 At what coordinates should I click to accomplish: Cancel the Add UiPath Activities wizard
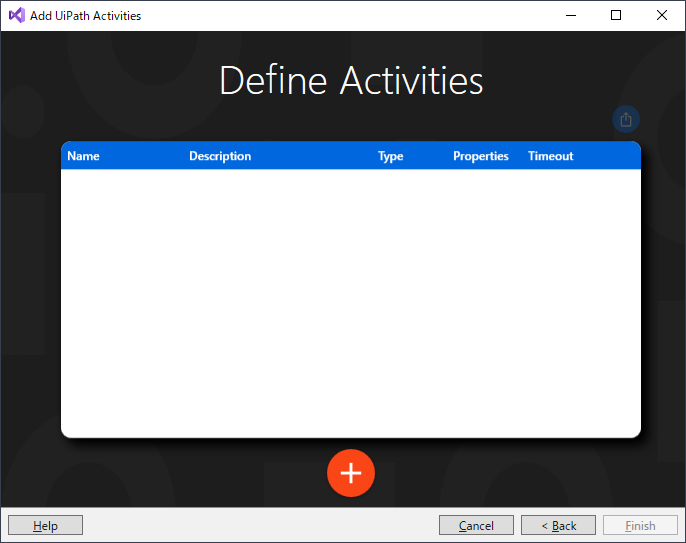pyautogui.click(x=476, y=525)
